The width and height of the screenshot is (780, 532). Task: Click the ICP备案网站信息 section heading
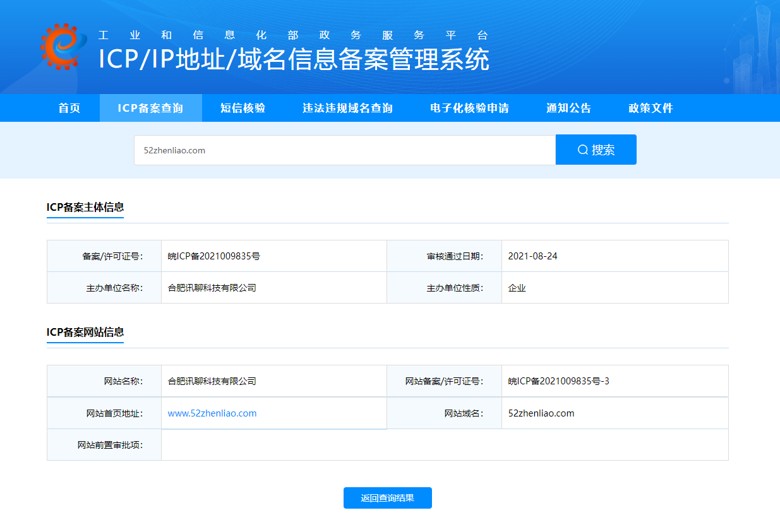coord(85,332)
